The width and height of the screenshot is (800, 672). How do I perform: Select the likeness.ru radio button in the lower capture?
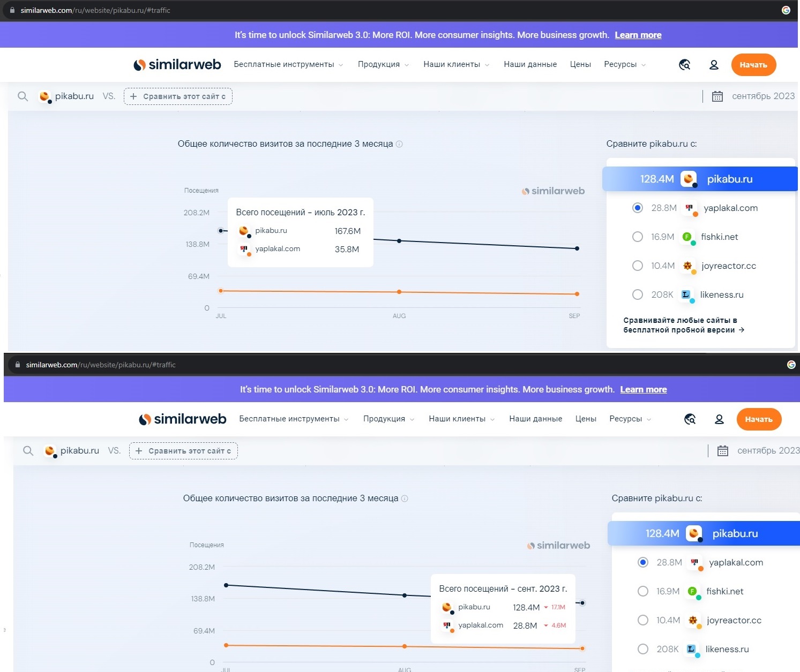click(643, 649)
